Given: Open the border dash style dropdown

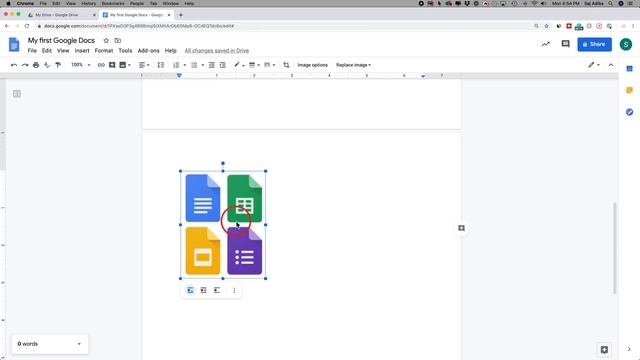Looking at the screenshot, I should (x=269, y=65).
